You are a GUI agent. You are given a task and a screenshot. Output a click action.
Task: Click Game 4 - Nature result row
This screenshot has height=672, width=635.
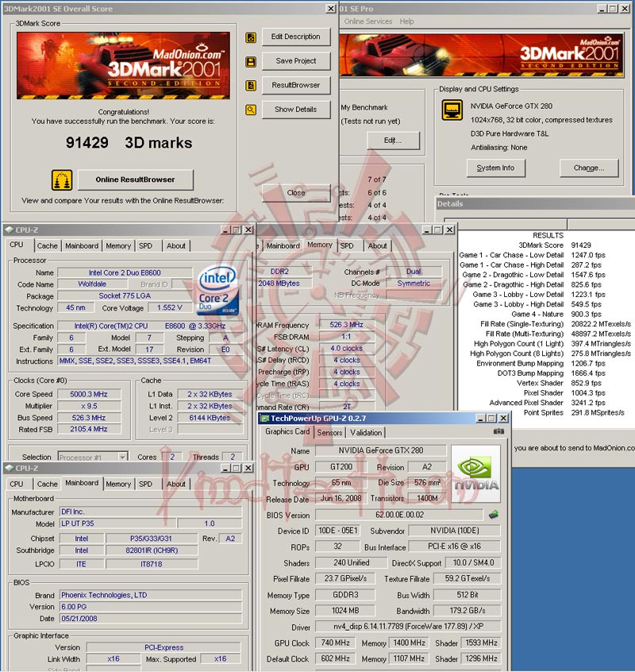[x=545, y=314]
